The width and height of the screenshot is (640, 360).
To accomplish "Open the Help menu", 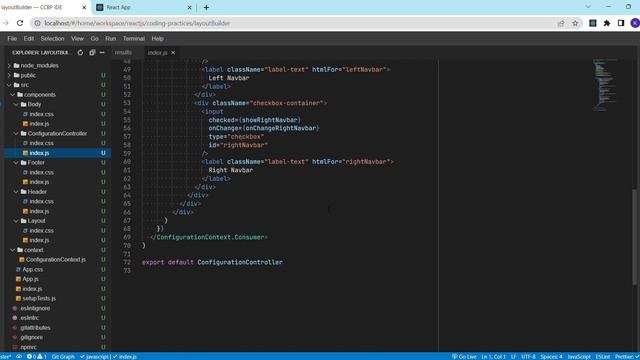I will click(158, 38).
